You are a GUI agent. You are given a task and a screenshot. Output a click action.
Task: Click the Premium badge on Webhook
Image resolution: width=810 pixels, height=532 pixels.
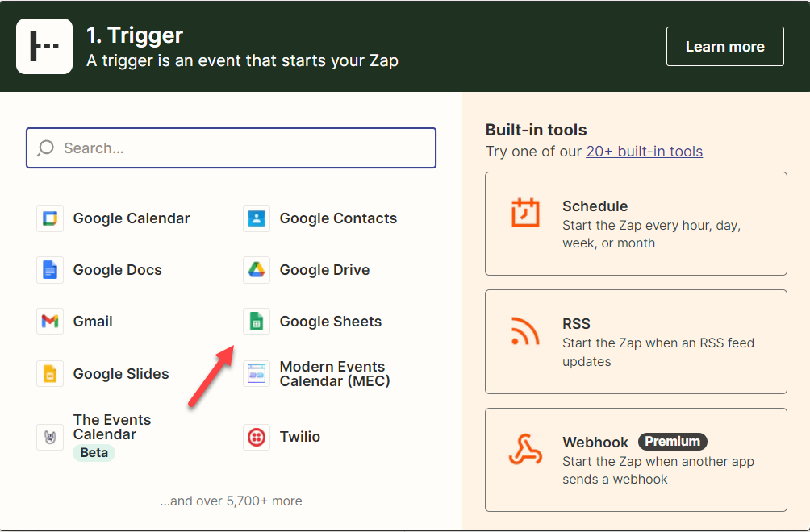coord(673,441)
